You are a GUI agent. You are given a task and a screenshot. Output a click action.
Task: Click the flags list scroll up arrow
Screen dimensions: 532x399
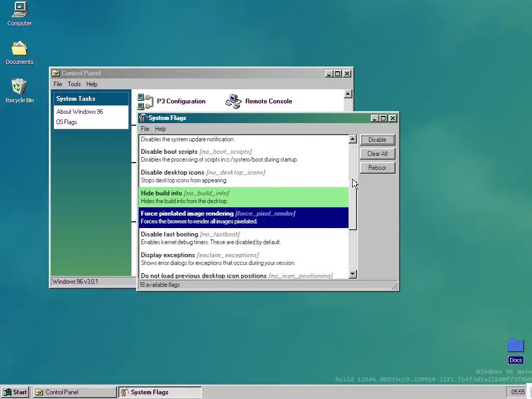353,139
